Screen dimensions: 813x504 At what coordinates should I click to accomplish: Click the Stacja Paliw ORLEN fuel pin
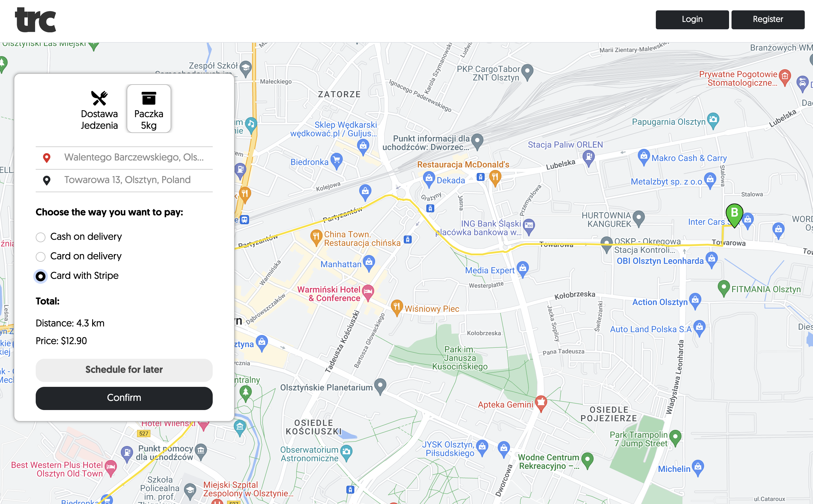pos(588,158)
